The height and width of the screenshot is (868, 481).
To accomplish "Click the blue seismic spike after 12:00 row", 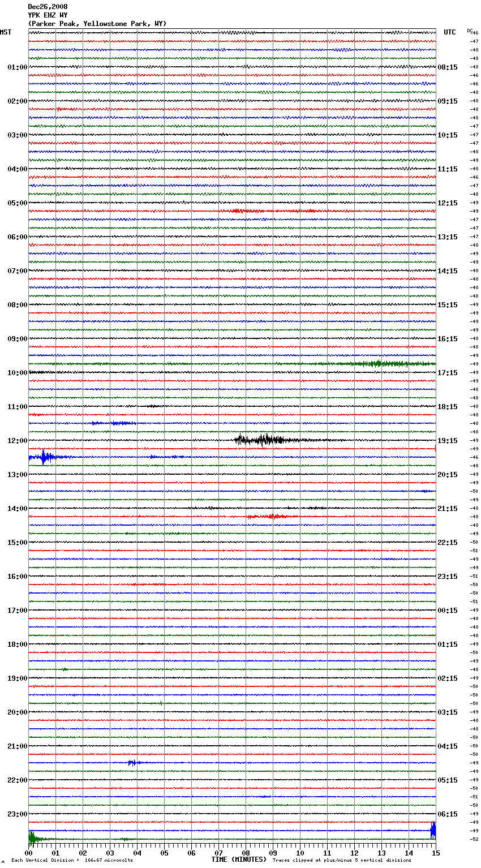I will [44, 457].
